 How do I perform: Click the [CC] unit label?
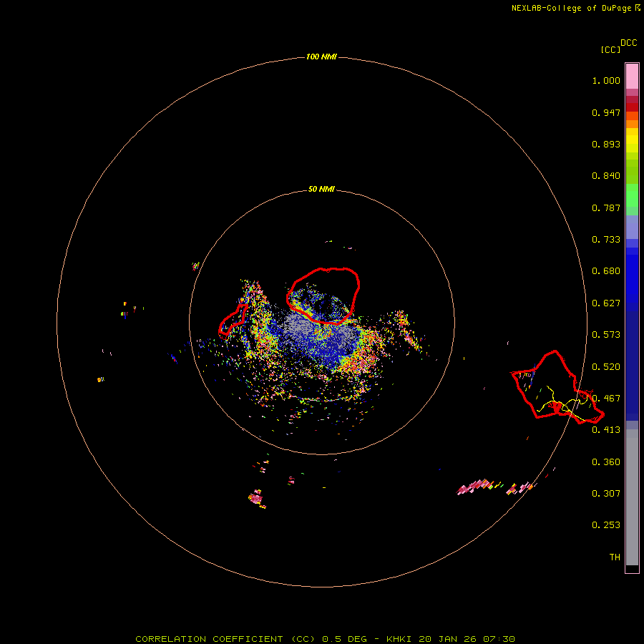coord(610,49)
